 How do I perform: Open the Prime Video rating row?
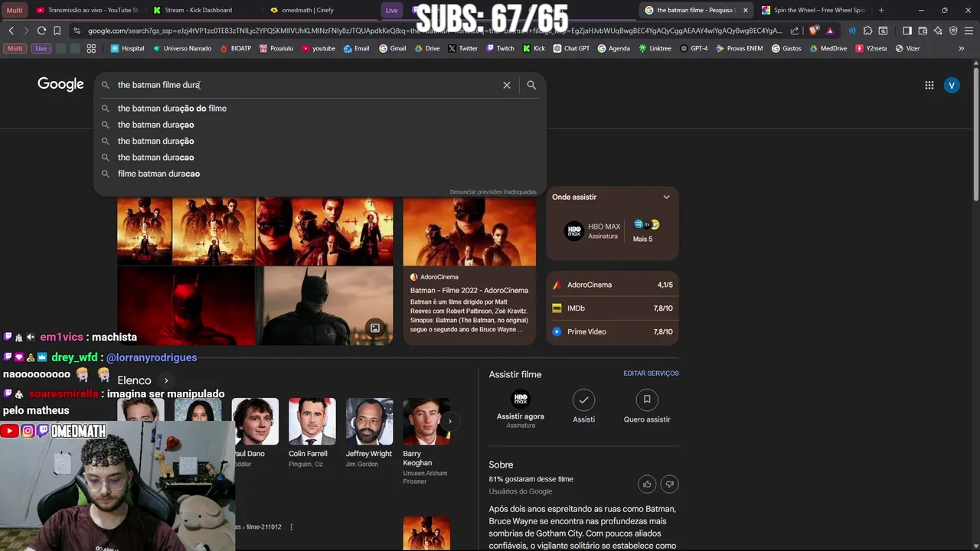(612, 331)
